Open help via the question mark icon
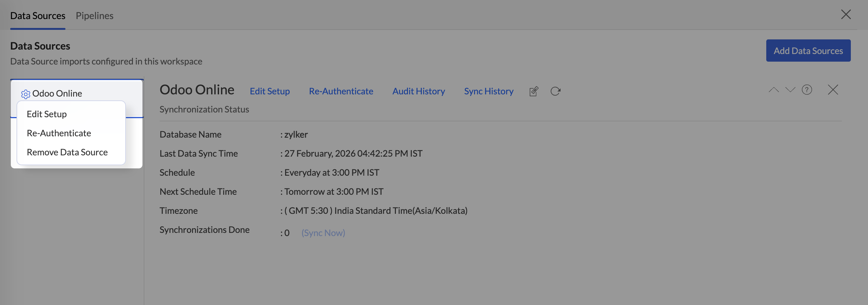Screen dimensions: 868x305 coord(807,90)
